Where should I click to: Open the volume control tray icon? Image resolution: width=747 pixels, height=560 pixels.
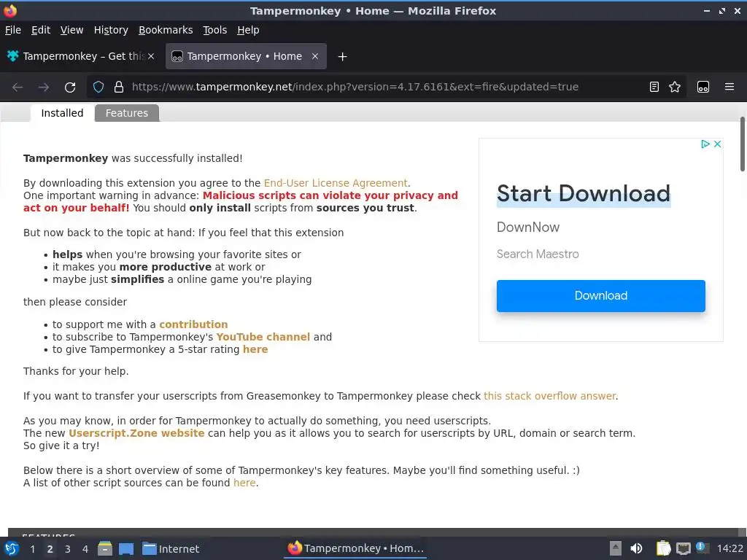point(636,548)
